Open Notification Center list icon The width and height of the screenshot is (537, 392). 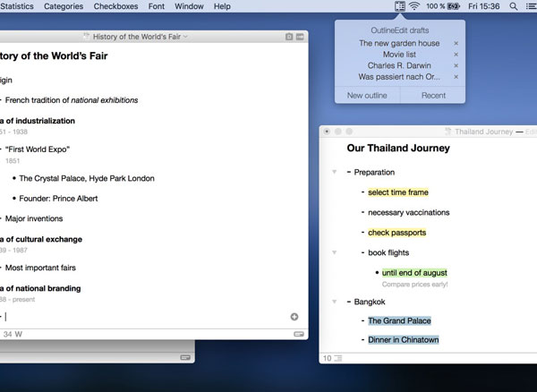click(531, 6)
